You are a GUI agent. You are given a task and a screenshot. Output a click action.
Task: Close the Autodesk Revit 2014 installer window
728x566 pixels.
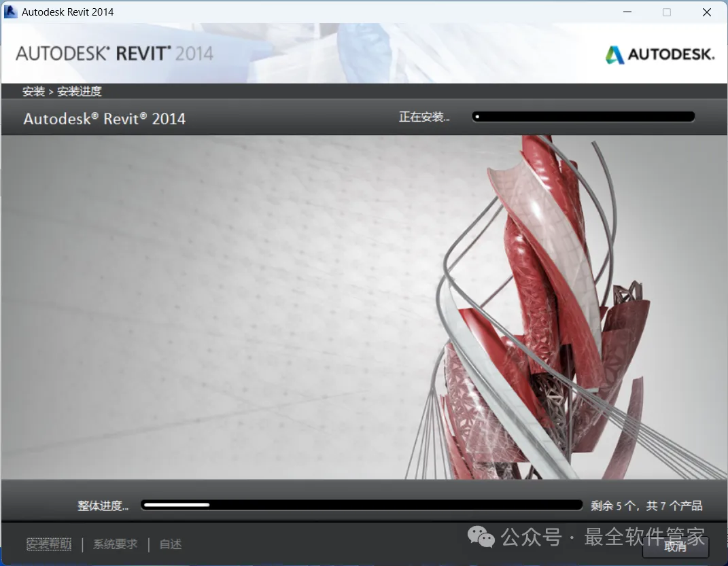point(707,12)
